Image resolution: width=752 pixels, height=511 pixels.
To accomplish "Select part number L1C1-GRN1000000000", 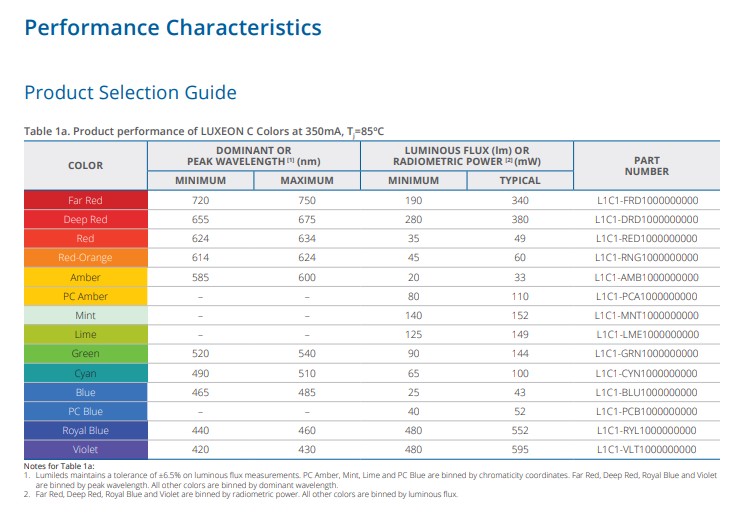I will pos(646,354).
